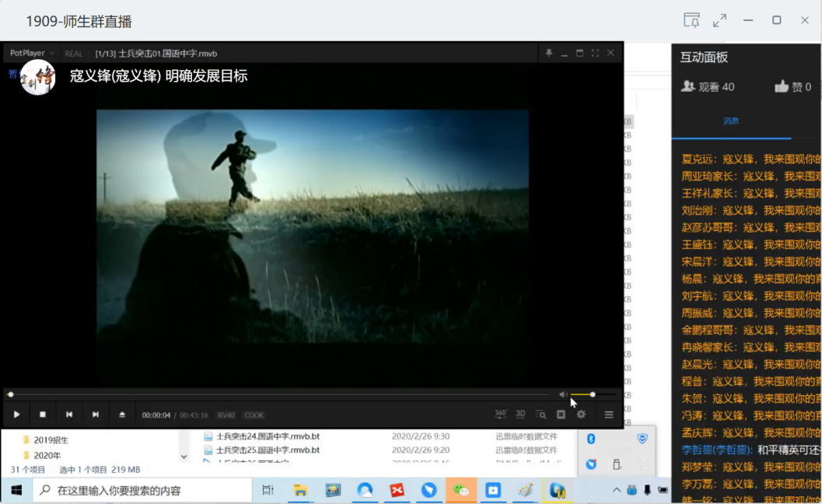Click the 观看 40 viewers indicator
Image resolution: width=822 pixels, height=504 pixels.
(x=707, y=86)
